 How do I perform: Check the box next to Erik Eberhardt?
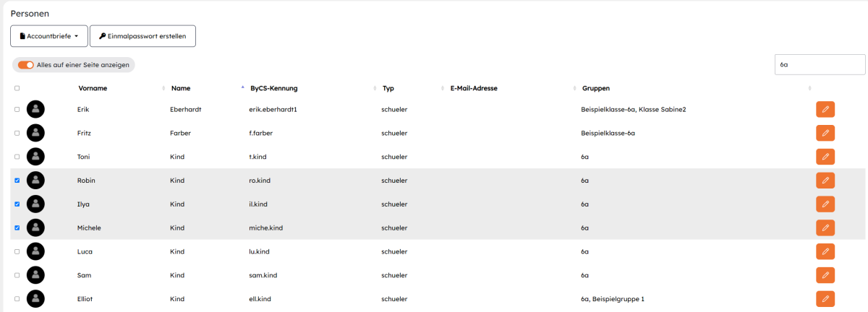pos(17,109)
